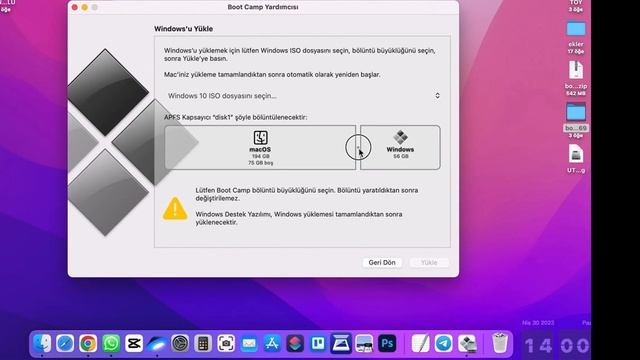The width and height of the screenshot is (640, 360).
Task: Close the Boot Camp Yardımcısı window
Action: (75, 7)
